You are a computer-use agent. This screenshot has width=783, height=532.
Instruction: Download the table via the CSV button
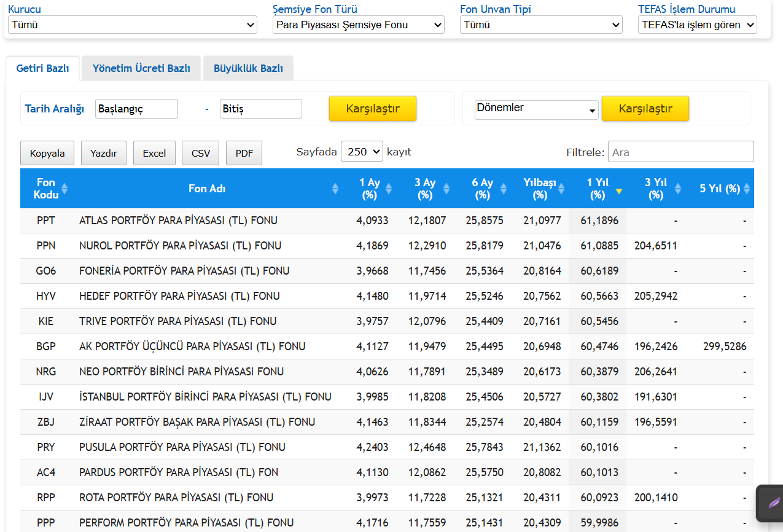click(201, 153)
